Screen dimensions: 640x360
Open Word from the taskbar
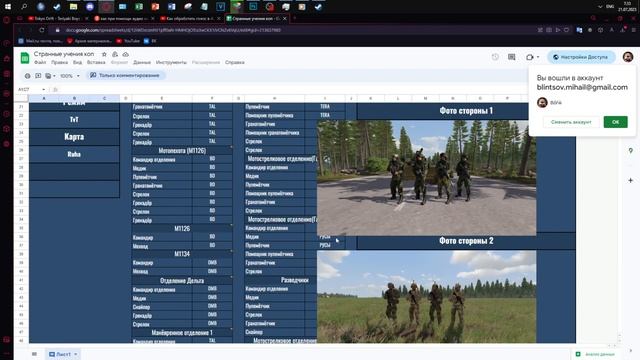171,7
